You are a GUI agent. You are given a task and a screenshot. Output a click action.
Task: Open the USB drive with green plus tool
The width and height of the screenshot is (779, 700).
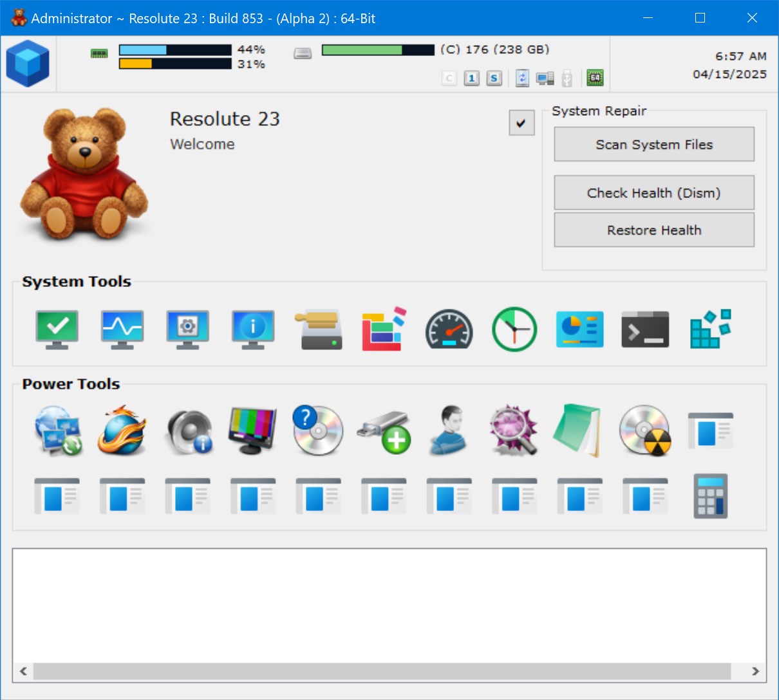(384, 432)
